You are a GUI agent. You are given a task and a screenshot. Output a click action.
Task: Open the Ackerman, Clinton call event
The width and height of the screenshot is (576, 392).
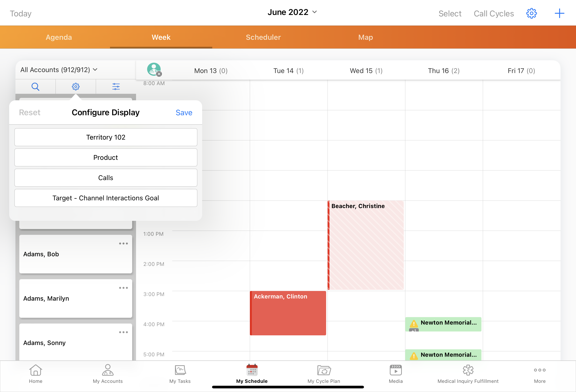(x=288, y=313)
